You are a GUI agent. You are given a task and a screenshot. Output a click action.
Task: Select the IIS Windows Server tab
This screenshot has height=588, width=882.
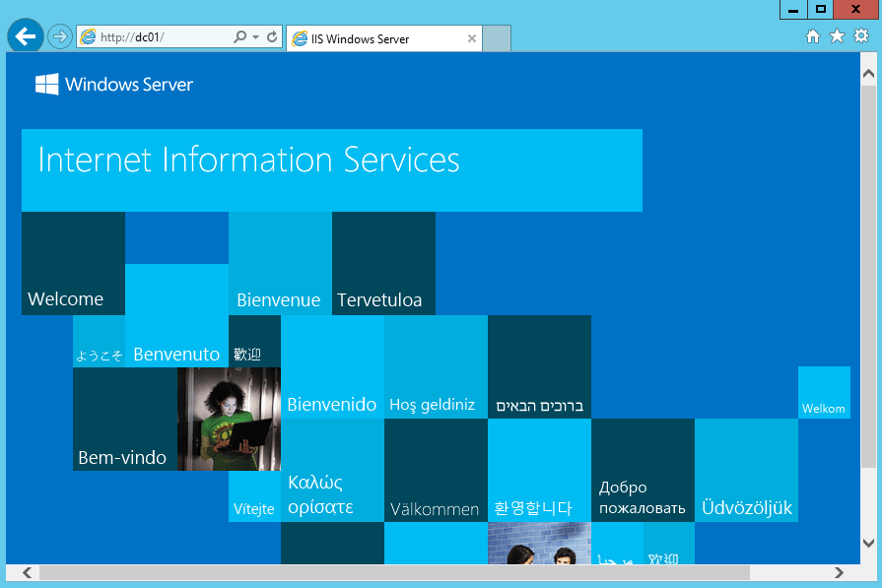point(384,38)
